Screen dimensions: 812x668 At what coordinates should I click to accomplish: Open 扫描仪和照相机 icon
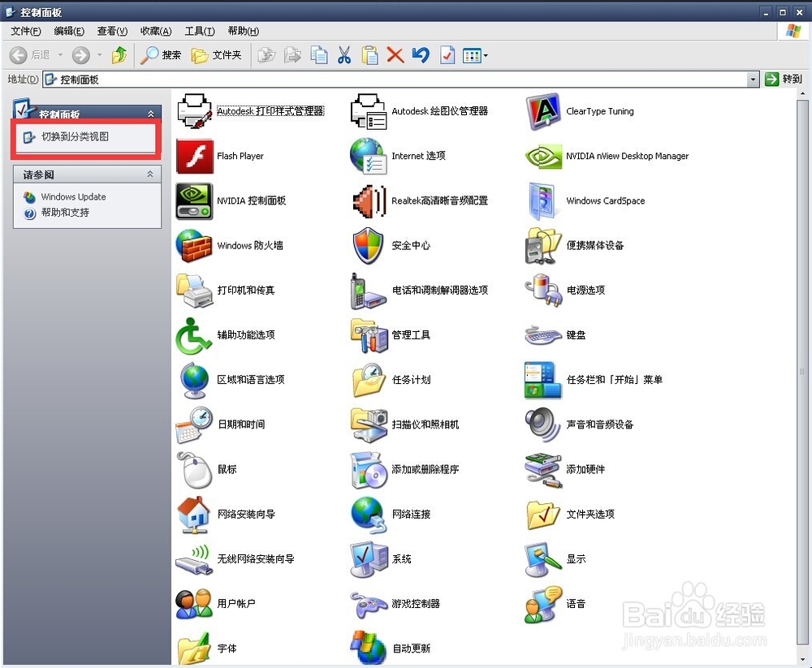coord(369,425)
